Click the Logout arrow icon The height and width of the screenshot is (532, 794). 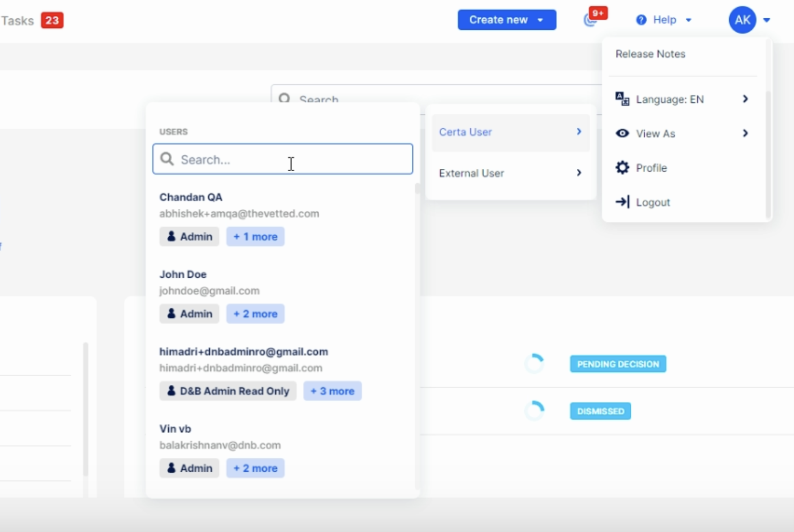point(622,202)
